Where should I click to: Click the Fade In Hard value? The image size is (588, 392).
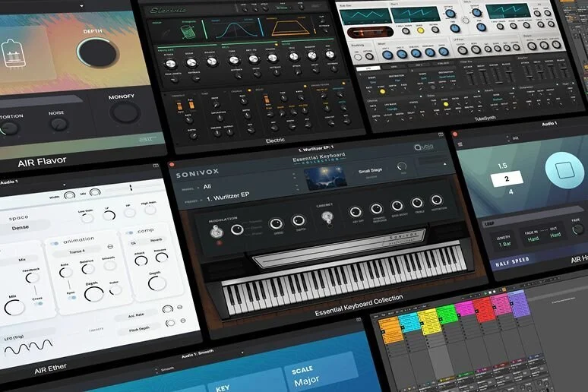pos(533,239)
